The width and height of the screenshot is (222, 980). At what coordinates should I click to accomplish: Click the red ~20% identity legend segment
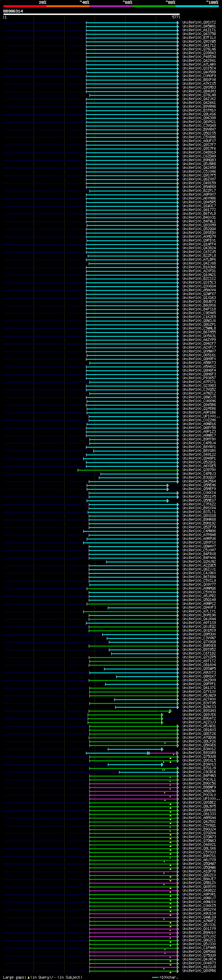[x=25, y=6]
